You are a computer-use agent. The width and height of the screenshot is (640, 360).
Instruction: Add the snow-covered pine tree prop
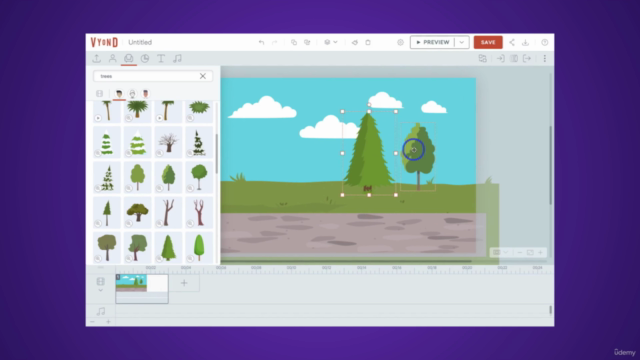[x=107, y=142]
